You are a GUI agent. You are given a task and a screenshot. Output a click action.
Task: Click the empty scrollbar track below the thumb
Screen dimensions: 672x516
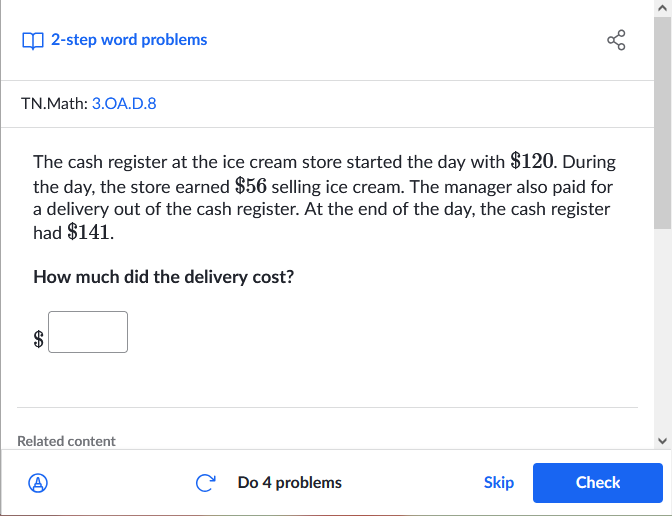click(663, 330)
